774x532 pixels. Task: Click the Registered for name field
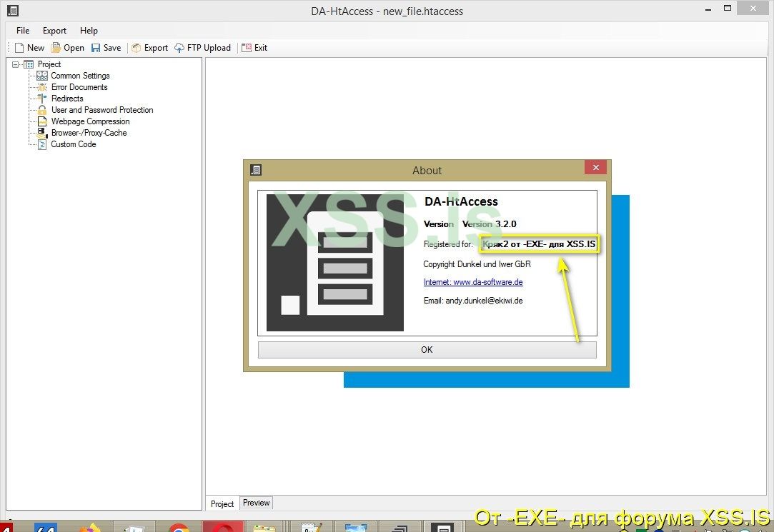point(539,244)
